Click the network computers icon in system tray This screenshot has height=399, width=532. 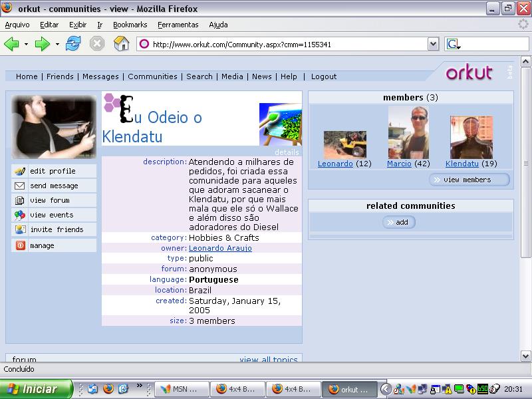pos(423,389)
